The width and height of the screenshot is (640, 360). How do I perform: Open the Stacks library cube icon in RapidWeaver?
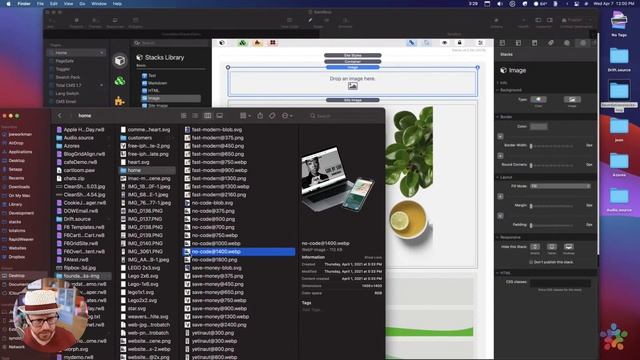pyautogui.click(x=120, y=61)
